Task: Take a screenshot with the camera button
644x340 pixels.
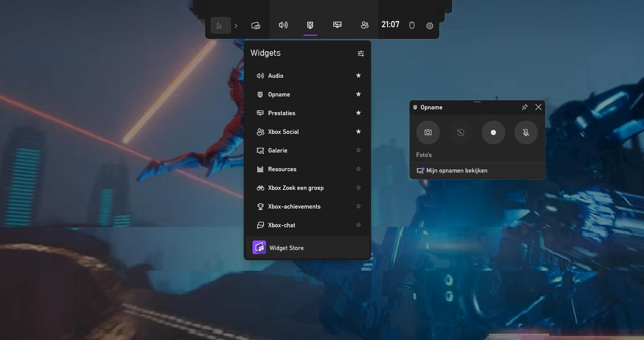Action: pos(428,132)
